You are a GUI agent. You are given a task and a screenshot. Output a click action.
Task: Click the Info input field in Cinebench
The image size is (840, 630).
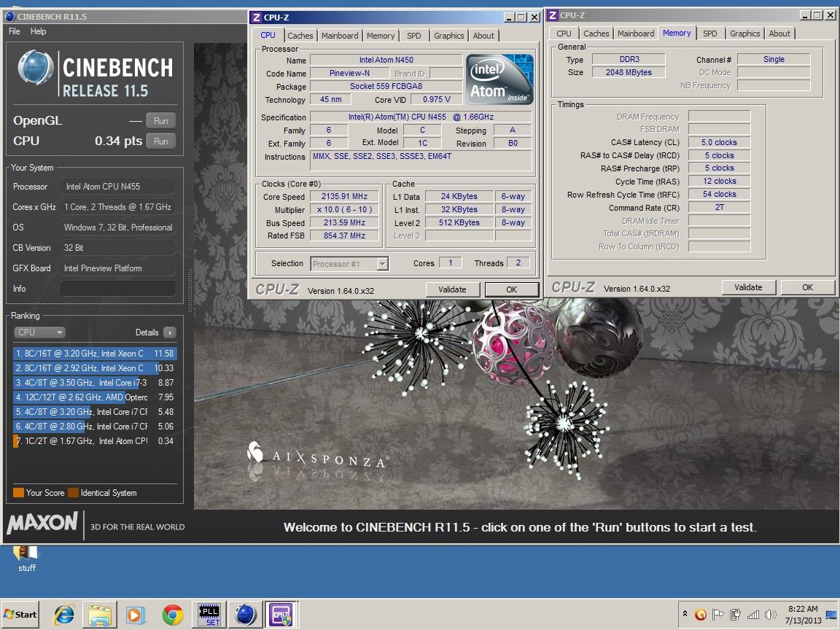tap(118, 288)
